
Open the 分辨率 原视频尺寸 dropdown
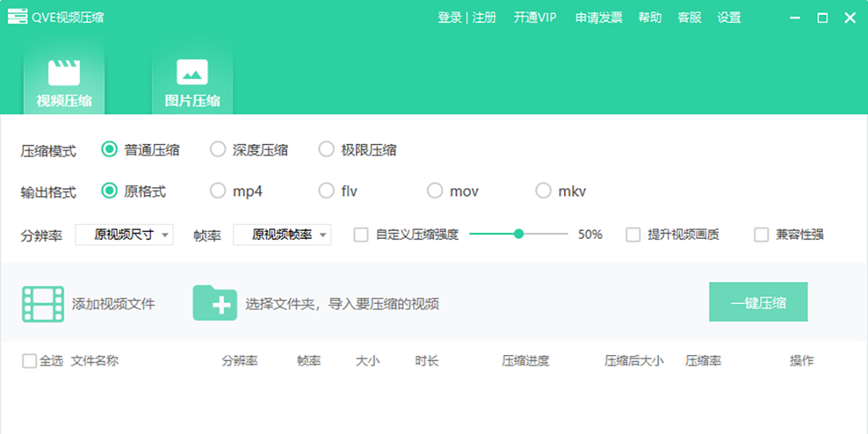pyautogui.click(x=124, y=234)
